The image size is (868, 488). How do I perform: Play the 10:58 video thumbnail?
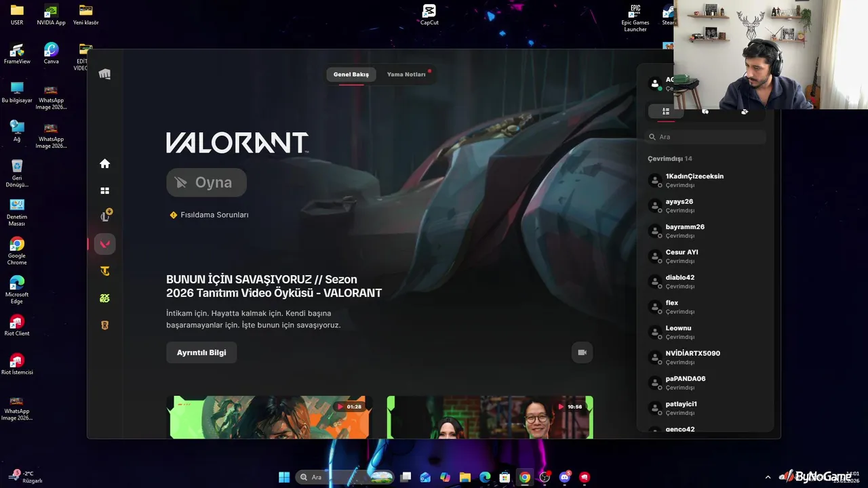[x=490, y=417]
